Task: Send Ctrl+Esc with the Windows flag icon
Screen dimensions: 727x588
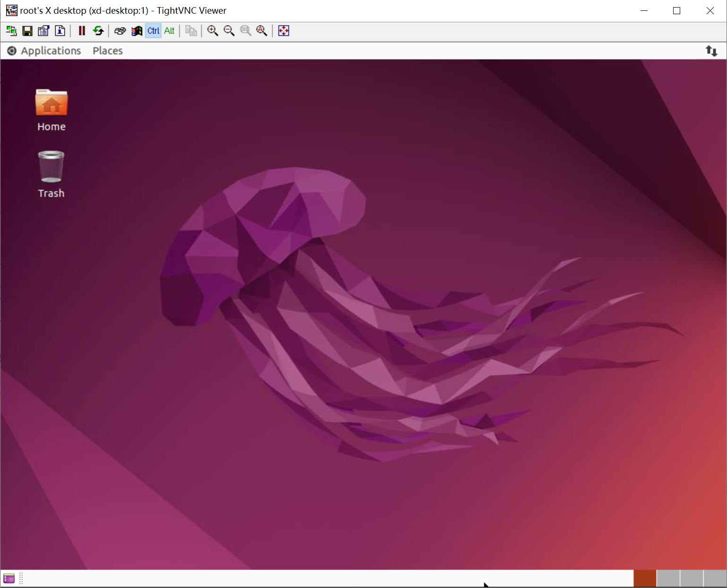Action: (x=137, y=31)
